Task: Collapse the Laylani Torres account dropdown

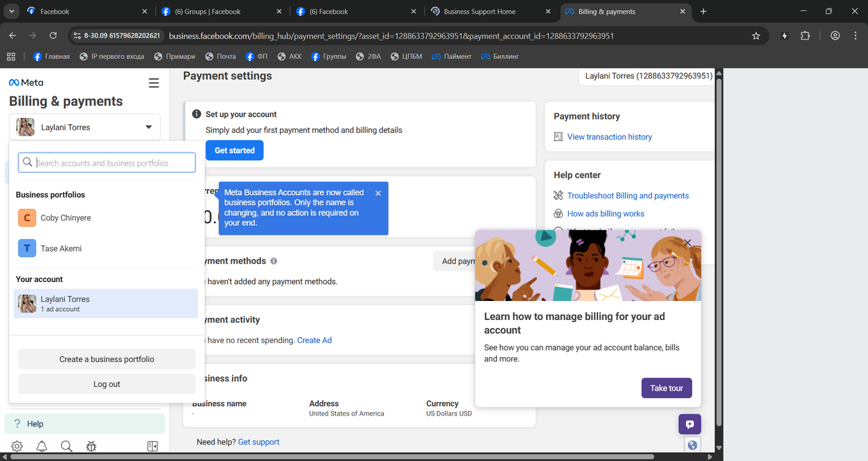Action: [149, 127]
